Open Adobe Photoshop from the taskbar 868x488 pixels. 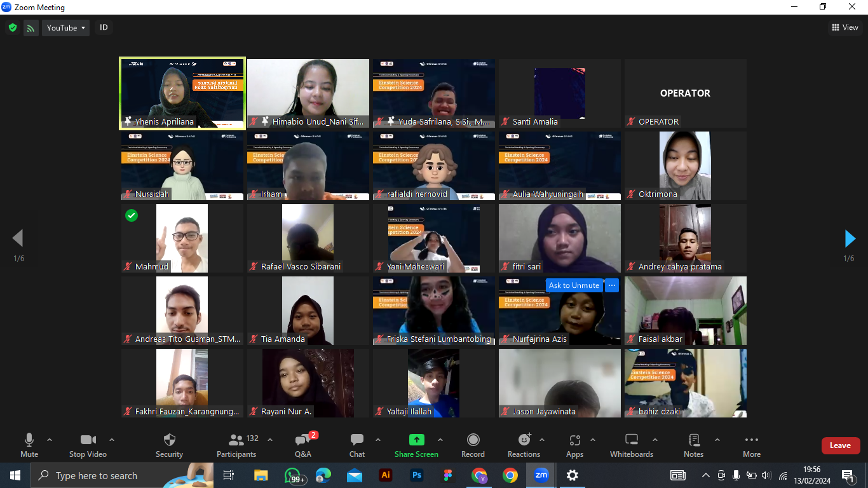tap(416, 475)
